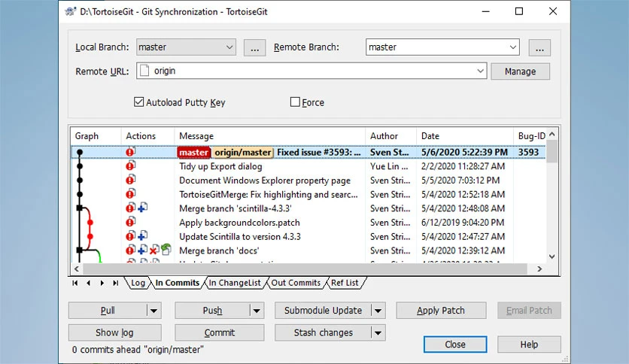Switch to the In Commits tab
The width and height of the screenshot is (629, 364).
click(178, 283)
